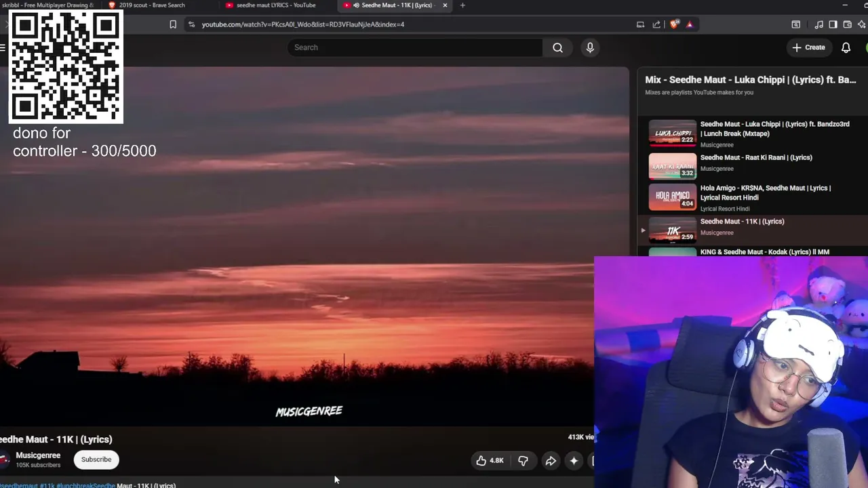
Task: Click 'Seedhe Maut - 11K | (Lyrics)' playlist title
Action: click(743, 221)
